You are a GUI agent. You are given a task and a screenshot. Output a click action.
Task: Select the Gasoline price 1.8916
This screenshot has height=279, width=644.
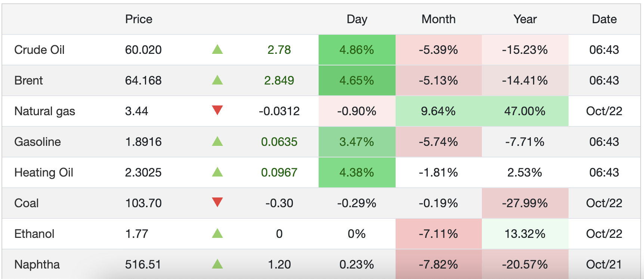click(x=143, y=142)
